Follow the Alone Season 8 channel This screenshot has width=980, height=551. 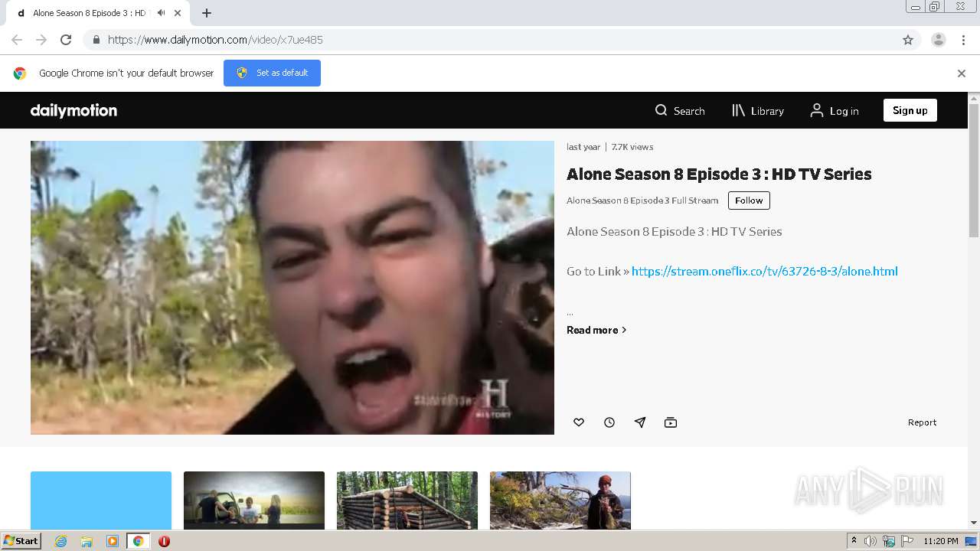749,201
